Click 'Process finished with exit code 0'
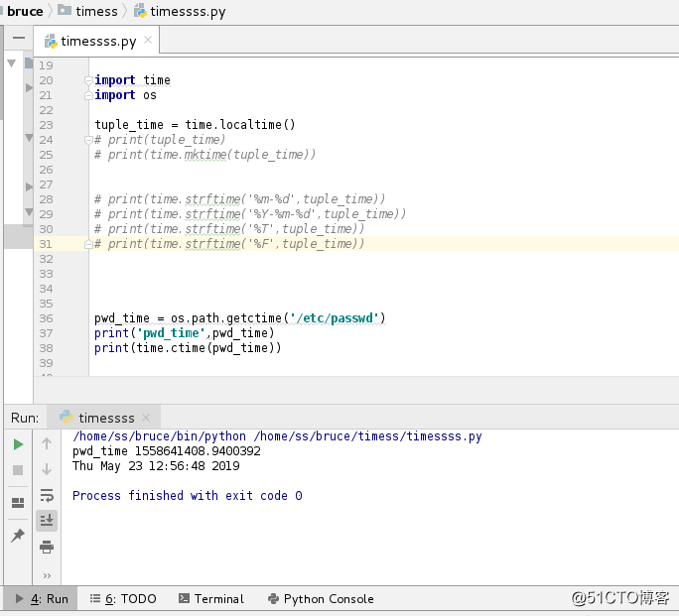This screenshot has width=679, height=616. click(187, 495)
